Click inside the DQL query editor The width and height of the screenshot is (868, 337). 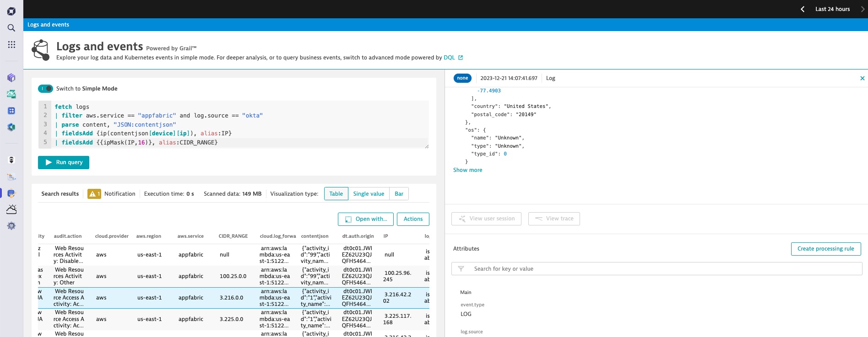tap(233, 124)
